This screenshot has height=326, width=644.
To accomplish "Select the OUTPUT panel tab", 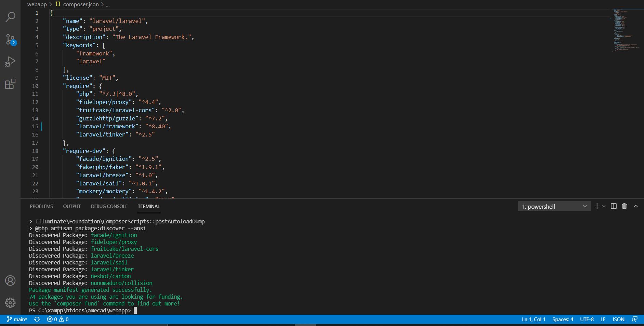I will click(72, 206).
